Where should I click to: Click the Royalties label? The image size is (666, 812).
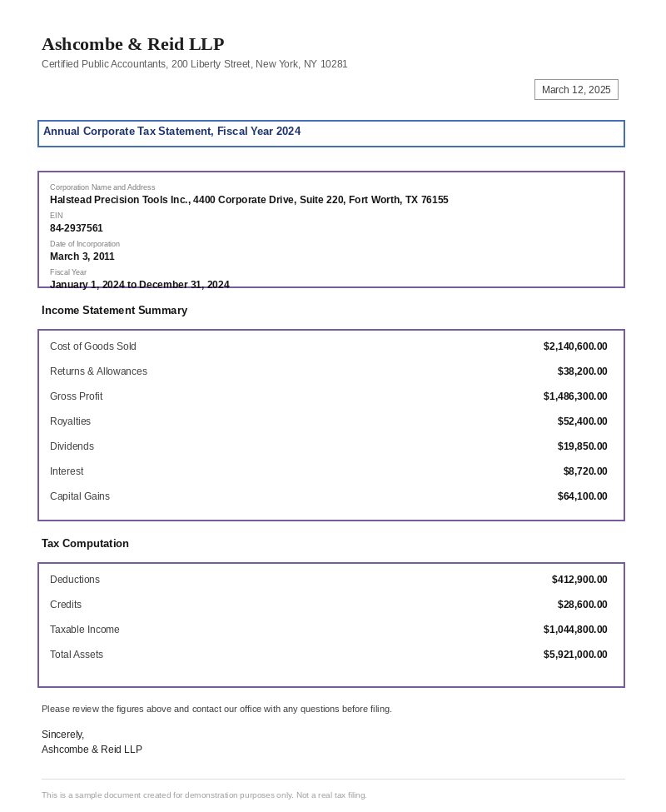(x=71, y=421)
